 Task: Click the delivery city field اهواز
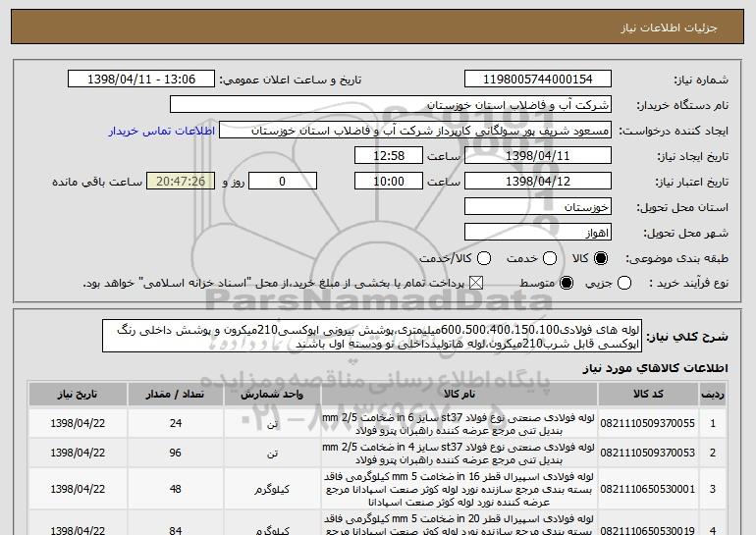click(x=538, y=233)
